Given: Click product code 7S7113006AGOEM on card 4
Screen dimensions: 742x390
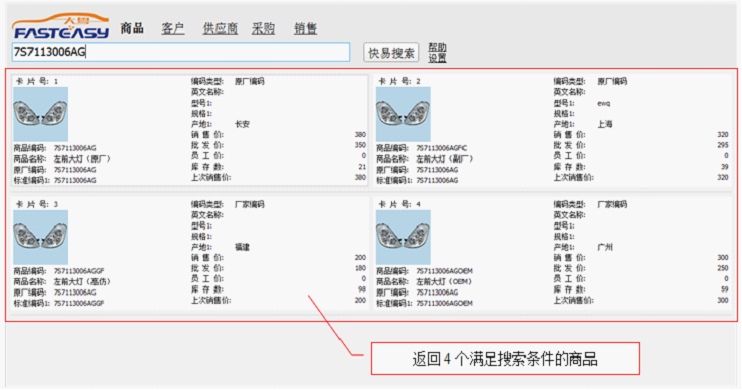Looking at the screenshot, I should click(444, 271).
